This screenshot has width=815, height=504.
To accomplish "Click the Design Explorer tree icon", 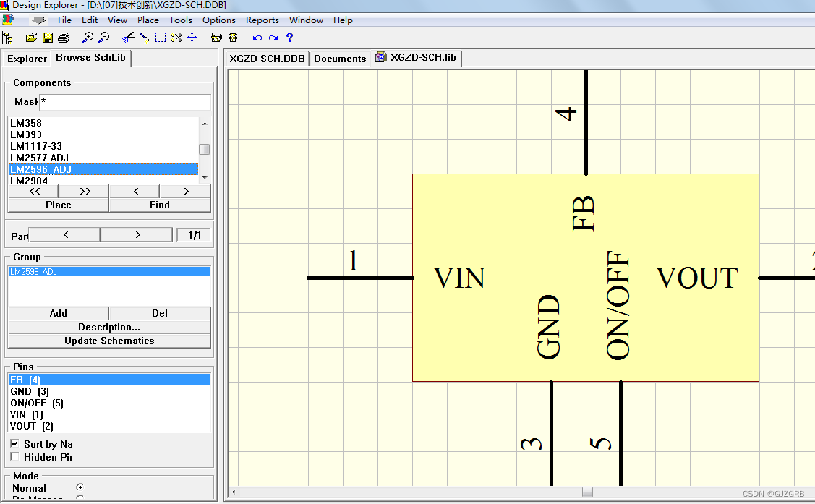I will coord(8,38).
